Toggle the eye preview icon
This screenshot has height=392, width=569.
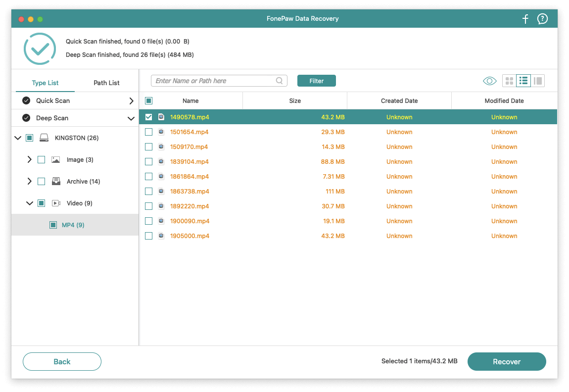coord(489,81)
